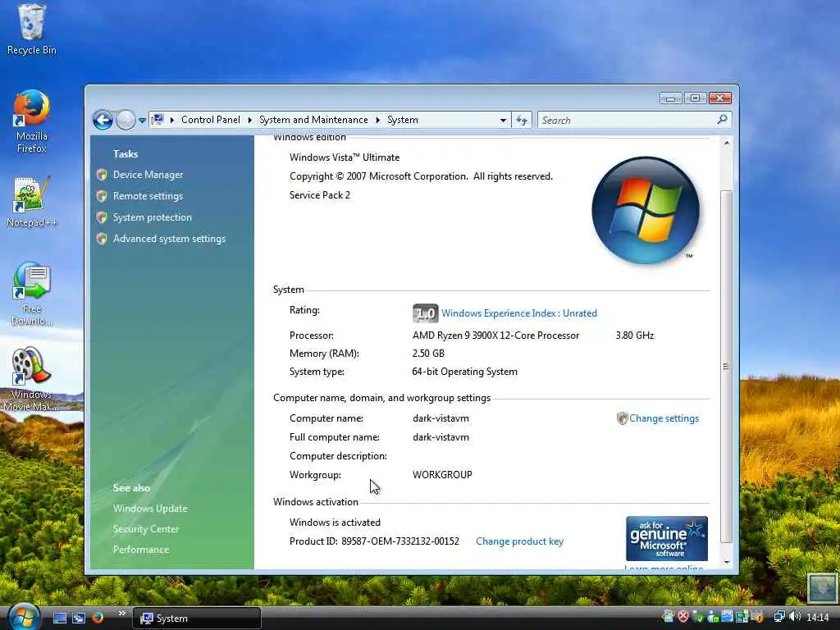This screenshot has height=630, width=840.
Task: Open Remote settings in the Tasks pane
Action: [x=148, y=196]
